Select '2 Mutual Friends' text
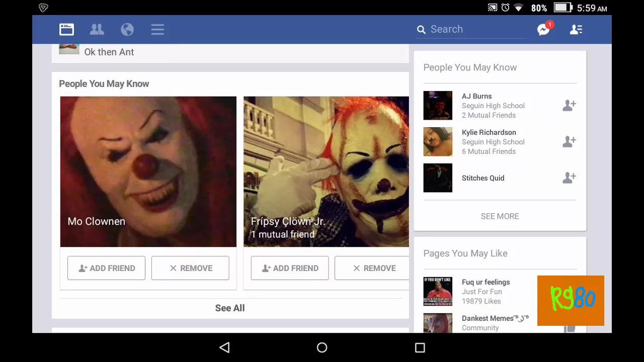Image resolution: width=644 pixels, height=362 pixels. [x=489, y=115]
